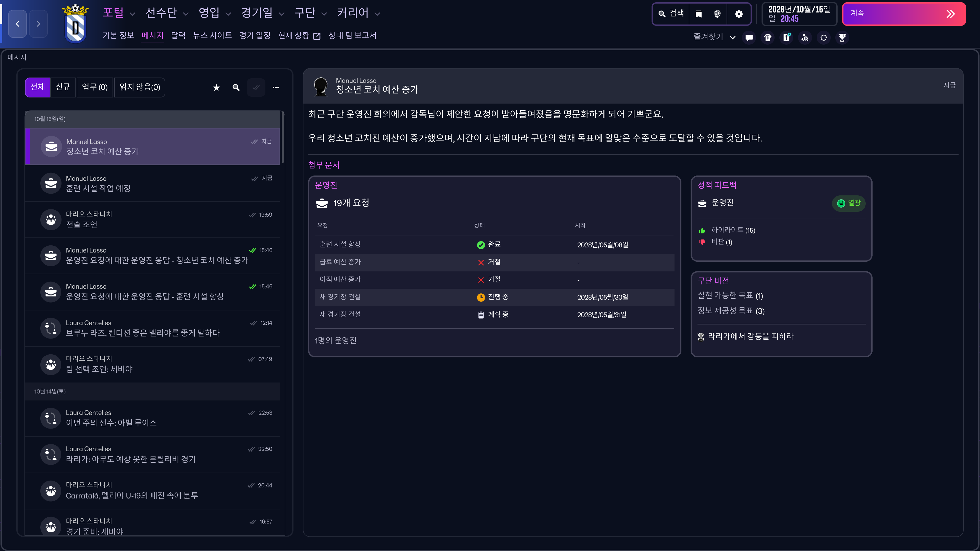Toggle mark all as read checkmark button
Image resolution: width=980 pixels, height=551 pixels.
[x=256, y=87]
